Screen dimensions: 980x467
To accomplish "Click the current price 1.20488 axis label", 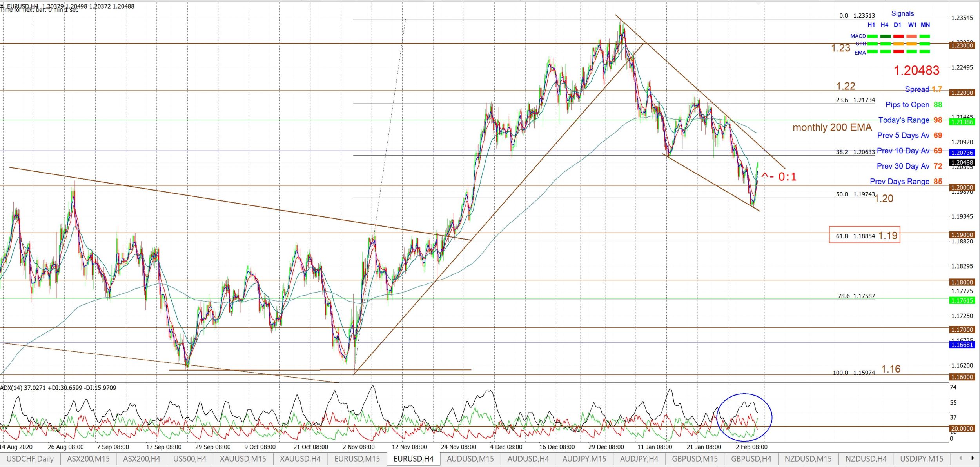I will tap(962, 162).
